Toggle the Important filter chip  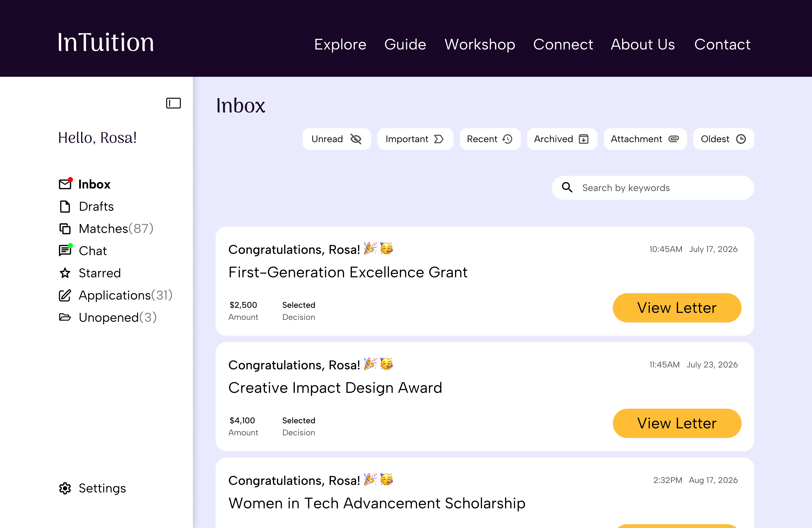[415, 139]
